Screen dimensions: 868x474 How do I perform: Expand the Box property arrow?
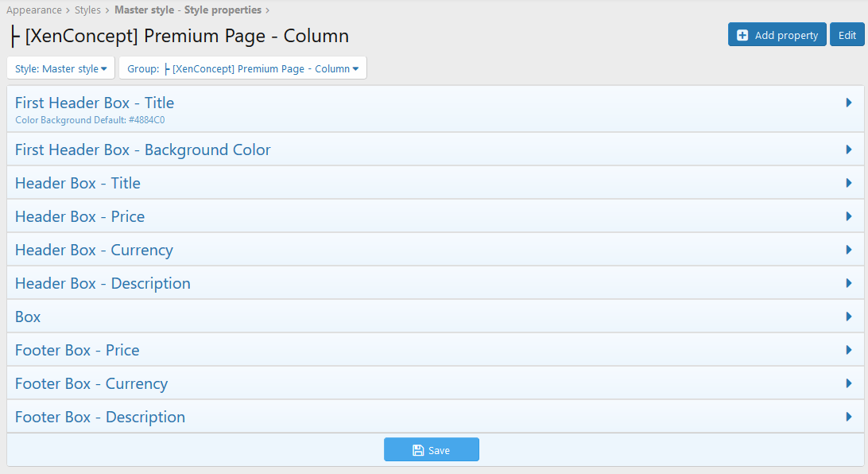pyautogui.click(x=849, y=317)
